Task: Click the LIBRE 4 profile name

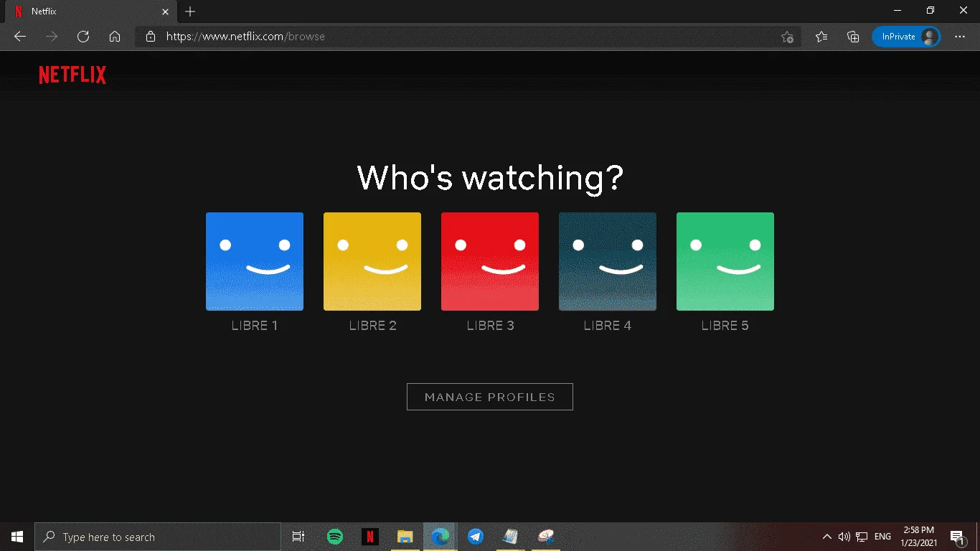Action: [x=608, y=326]
